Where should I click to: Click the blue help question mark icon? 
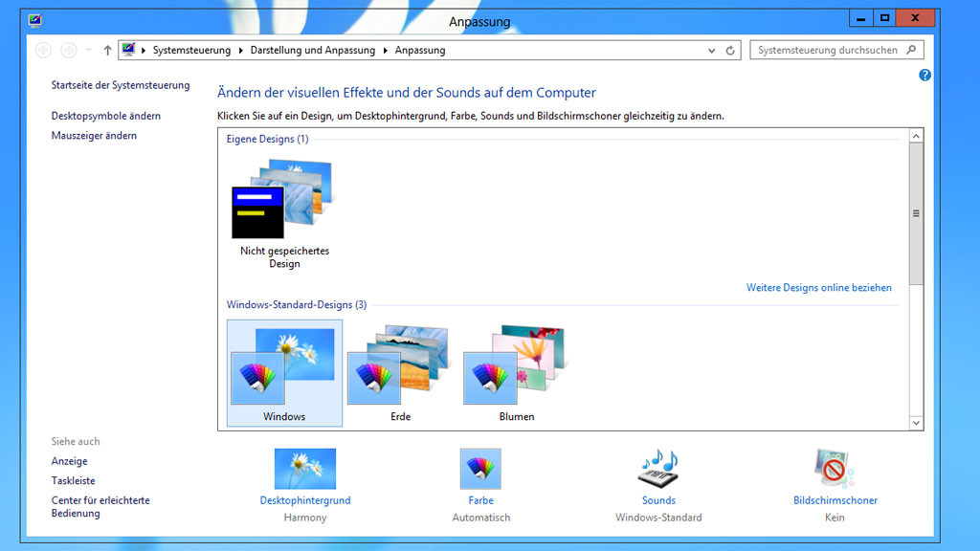(924, 75)
